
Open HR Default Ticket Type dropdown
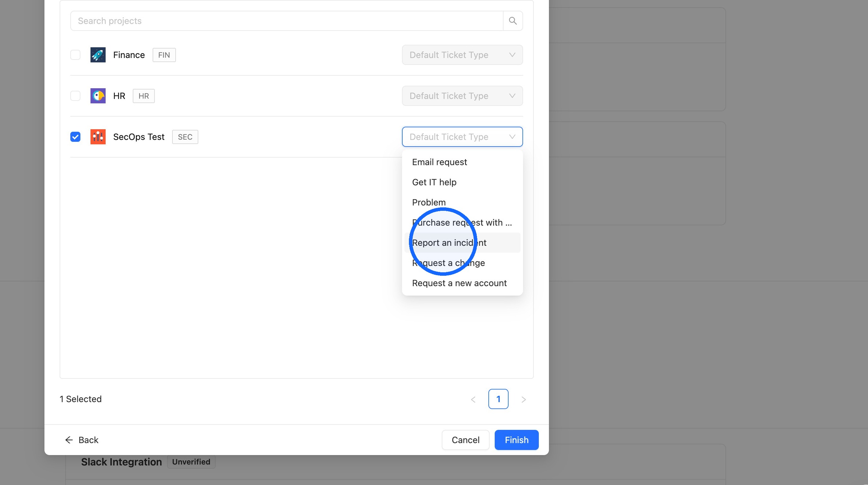(x=462, y=96)
